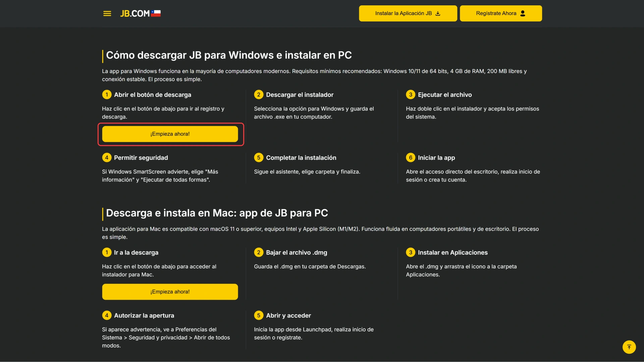Click the 'Completar la instalación' step title
The width and height of the screenshot is (644, 362).
301,158
